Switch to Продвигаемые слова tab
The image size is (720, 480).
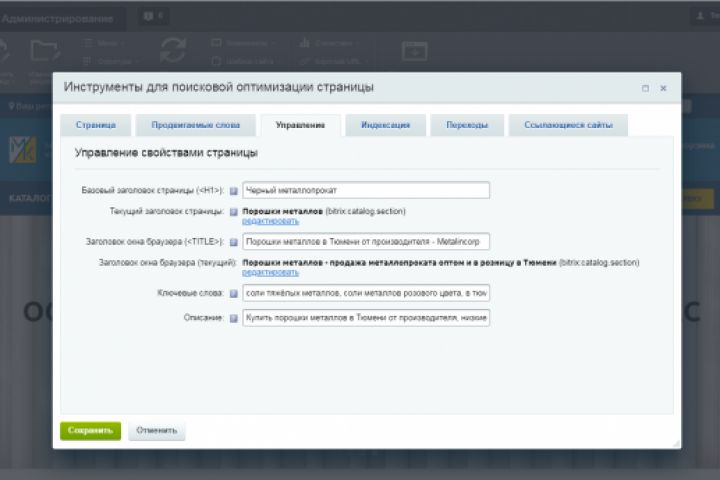(x=196, y=125)
